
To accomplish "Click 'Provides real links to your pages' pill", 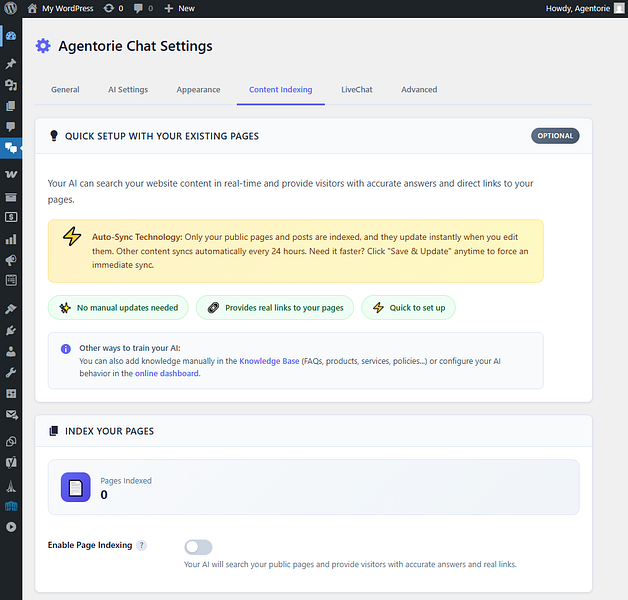I will pos(275,308).
